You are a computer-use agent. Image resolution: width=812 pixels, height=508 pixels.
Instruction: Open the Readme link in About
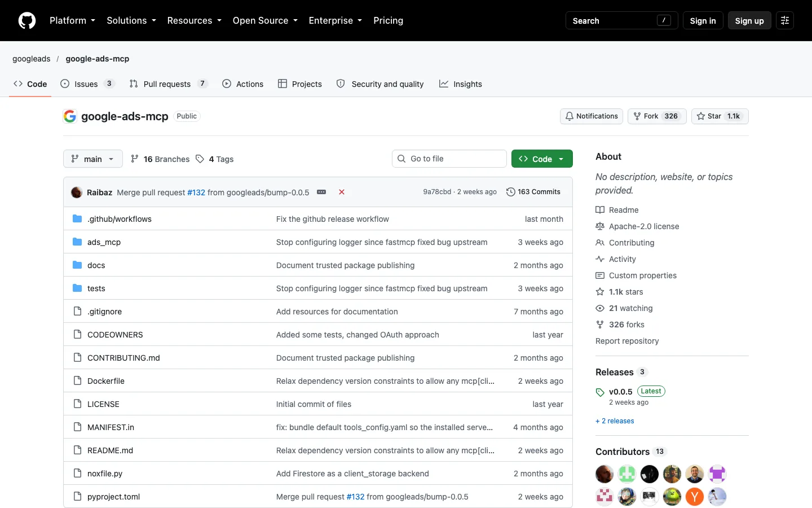[x=617, y=210]
